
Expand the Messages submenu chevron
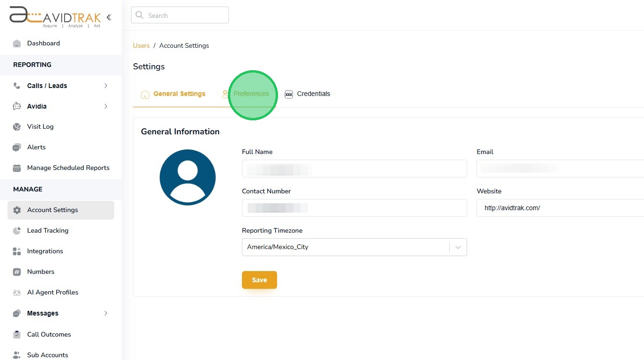(106, 313)
